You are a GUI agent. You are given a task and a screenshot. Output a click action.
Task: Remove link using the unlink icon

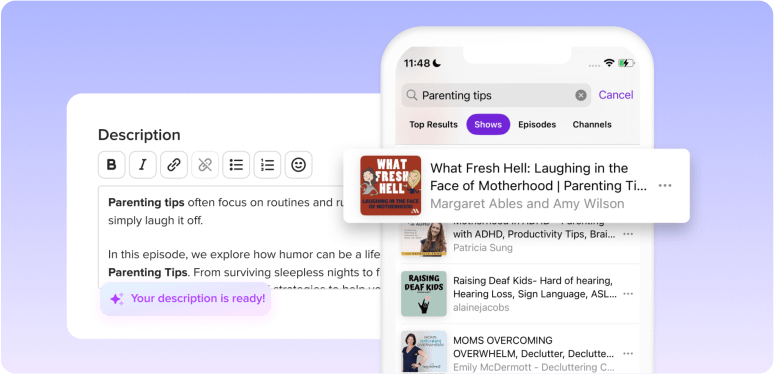coord(205,165)
